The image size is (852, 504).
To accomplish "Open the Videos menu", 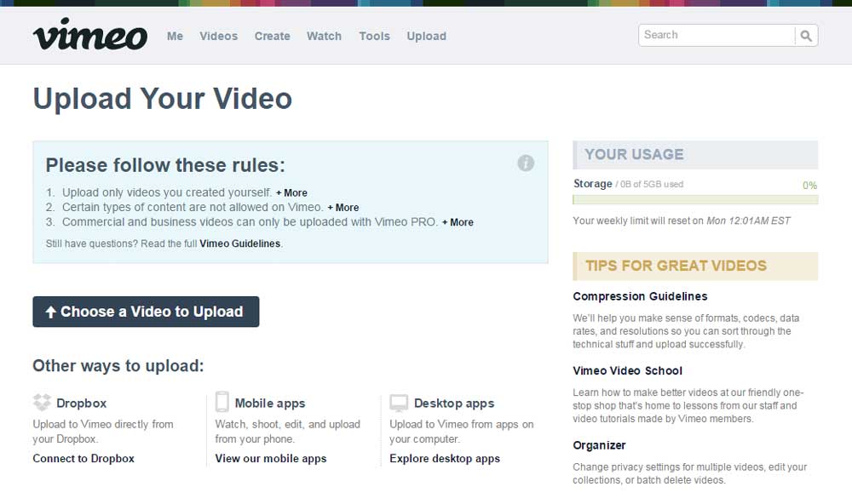I will tap(219, 36).
